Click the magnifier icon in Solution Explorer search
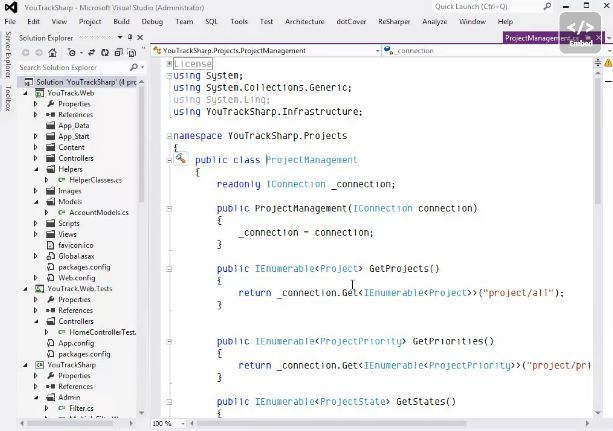This screenshot has height=431, width=613. 134,67
